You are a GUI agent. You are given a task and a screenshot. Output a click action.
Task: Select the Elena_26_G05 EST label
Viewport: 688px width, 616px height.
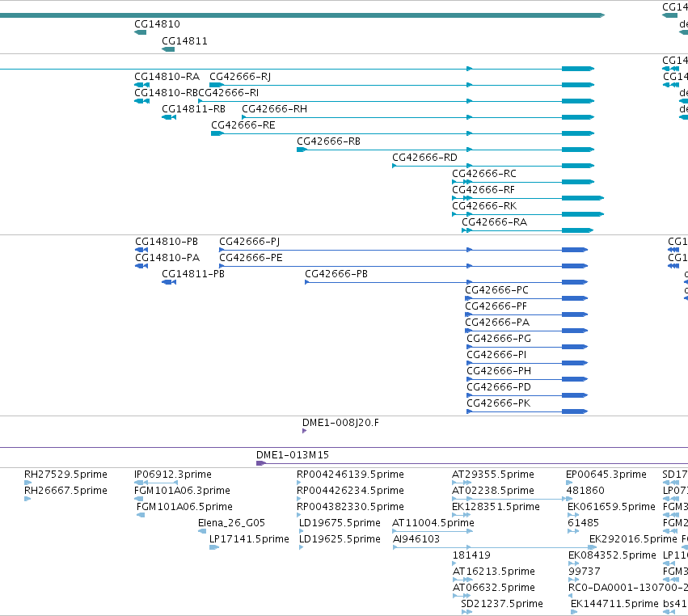(231, 523)
